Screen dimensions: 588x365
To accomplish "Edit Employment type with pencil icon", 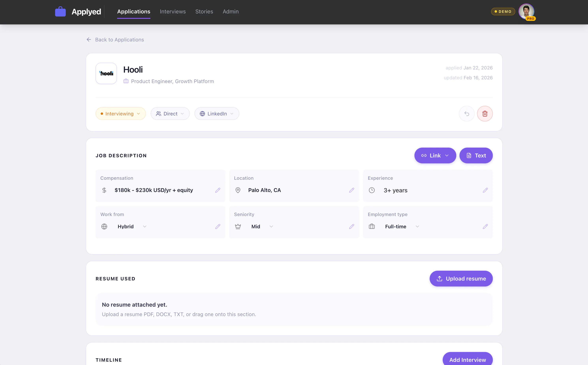I will click(x=485, y=226).
